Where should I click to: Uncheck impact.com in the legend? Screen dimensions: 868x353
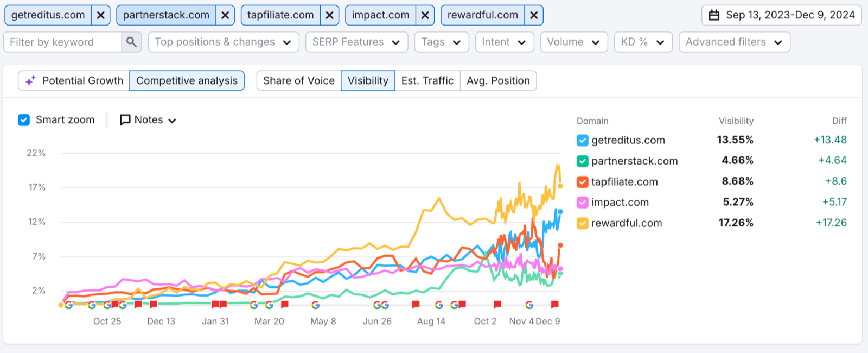[582, 203]
